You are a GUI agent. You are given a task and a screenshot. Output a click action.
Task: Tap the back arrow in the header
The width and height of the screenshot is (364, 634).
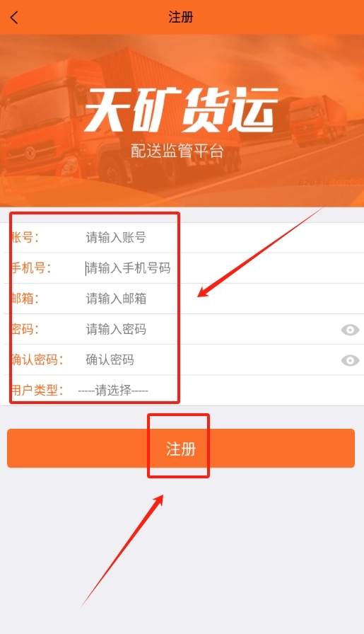14,18
